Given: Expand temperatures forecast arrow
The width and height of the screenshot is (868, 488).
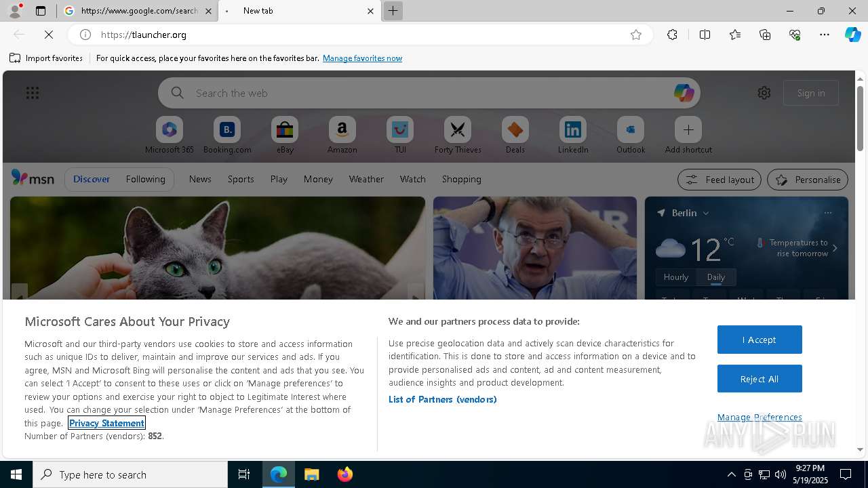Looking at the screenshot, I should click(835, 248).
